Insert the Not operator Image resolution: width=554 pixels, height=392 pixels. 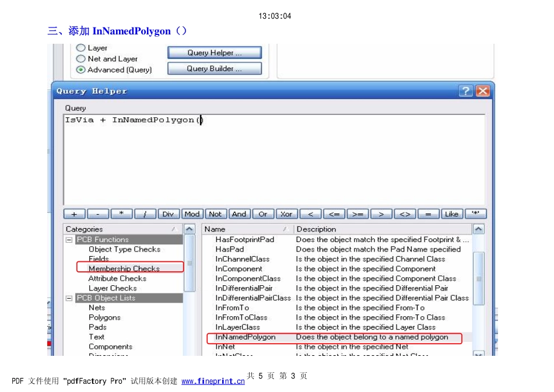(216, 214)
